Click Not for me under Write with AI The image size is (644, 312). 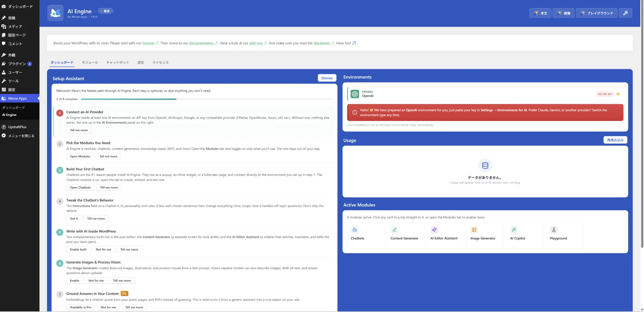[x=103, y=250]
